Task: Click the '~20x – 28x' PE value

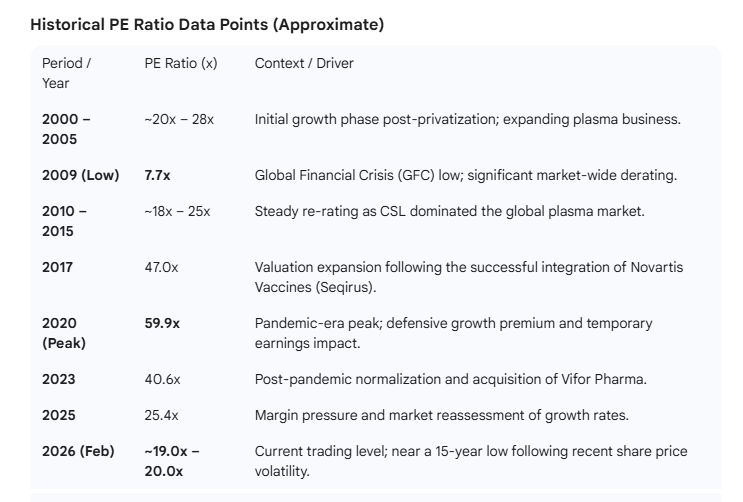Action: click(179, 119)
